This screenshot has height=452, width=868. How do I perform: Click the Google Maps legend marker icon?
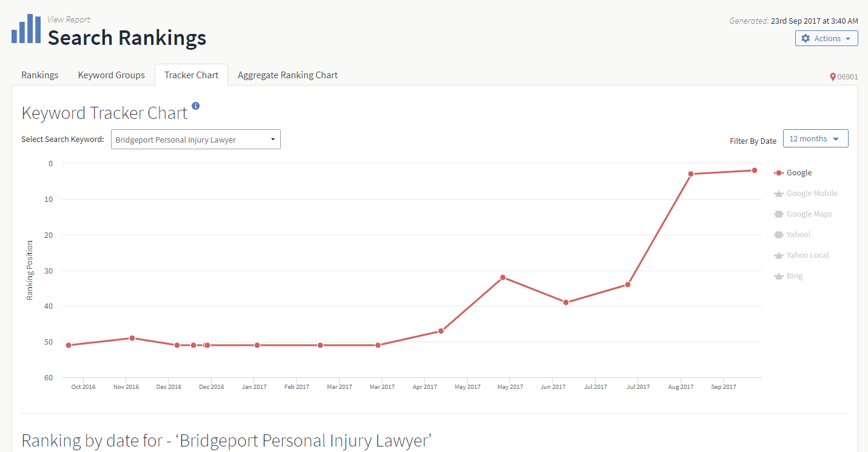[x=779, y=214]
